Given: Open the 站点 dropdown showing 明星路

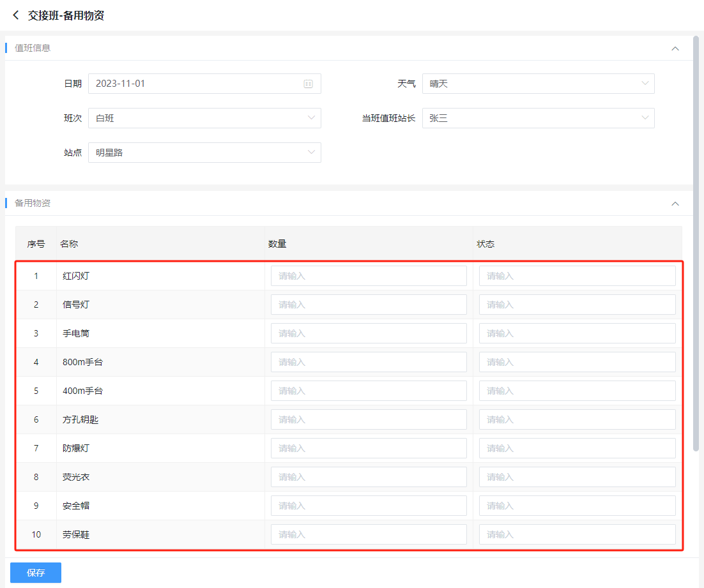Looking at the screenshot, I should click(x=204, y=153).
